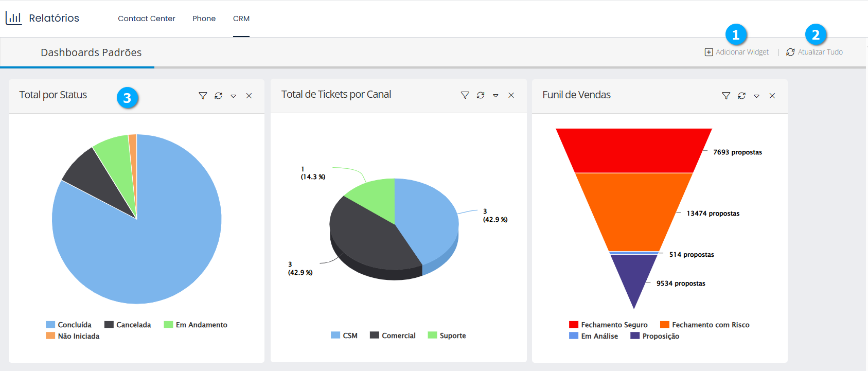The width and height of the screenshot is (868, 371).
Task: Expand dropdown arrow on Total por Status
Action: [234, 96]
